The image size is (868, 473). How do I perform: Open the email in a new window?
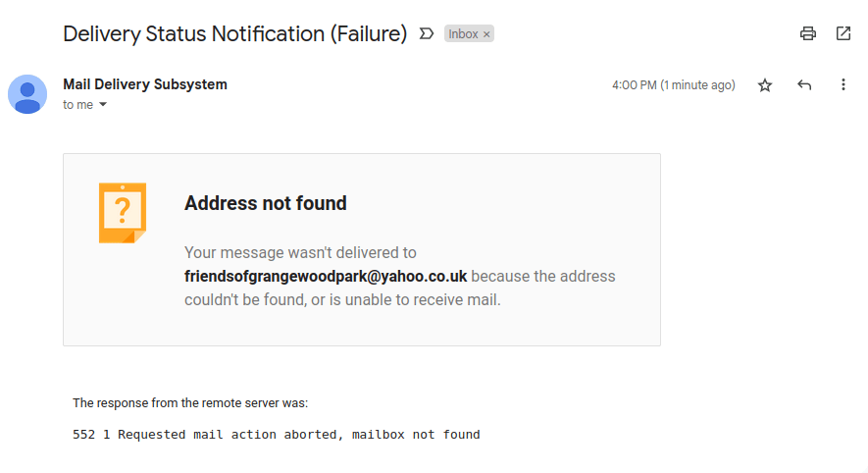coord(843,33)
